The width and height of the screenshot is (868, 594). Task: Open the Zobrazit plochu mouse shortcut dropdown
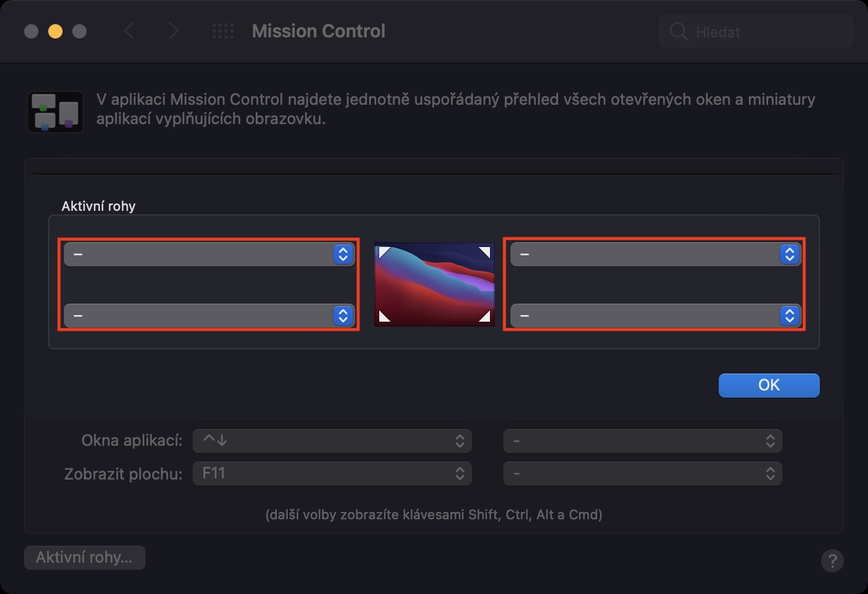(x=642, y=474)
